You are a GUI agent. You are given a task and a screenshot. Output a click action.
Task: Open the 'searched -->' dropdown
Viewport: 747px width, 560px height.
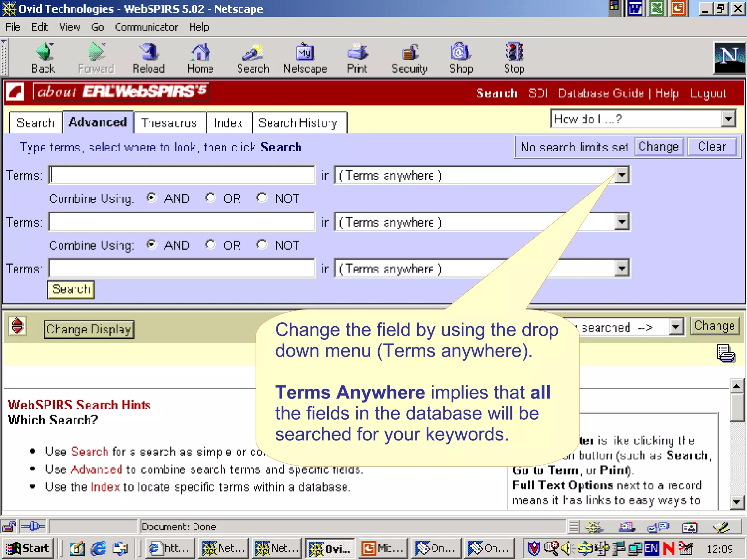(676, 327)
